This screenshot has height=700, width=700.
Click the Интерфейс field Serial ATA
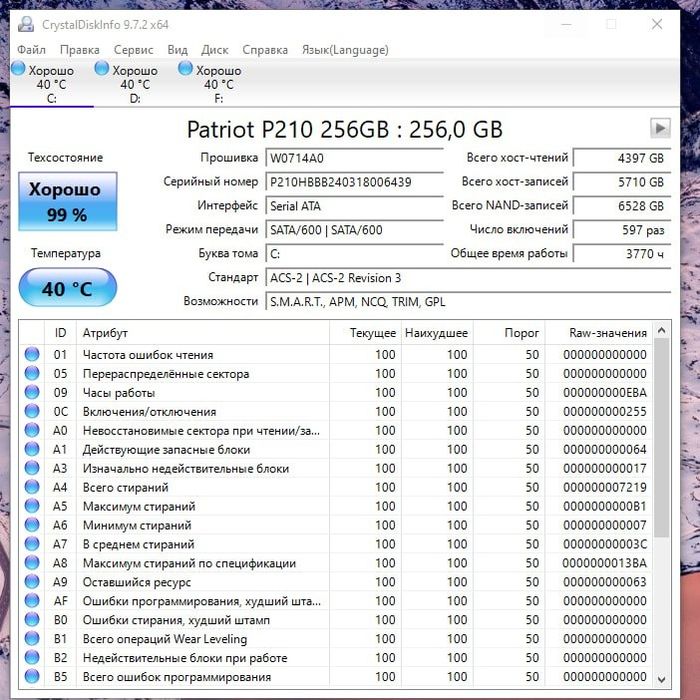tap(354, 206)
